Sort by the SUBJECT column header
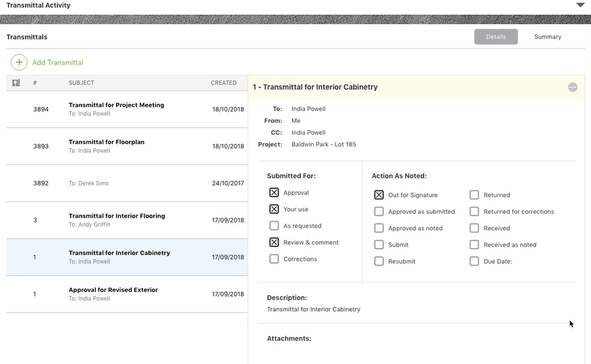Viewport: 591px width, 364px height. coord(81,83)
